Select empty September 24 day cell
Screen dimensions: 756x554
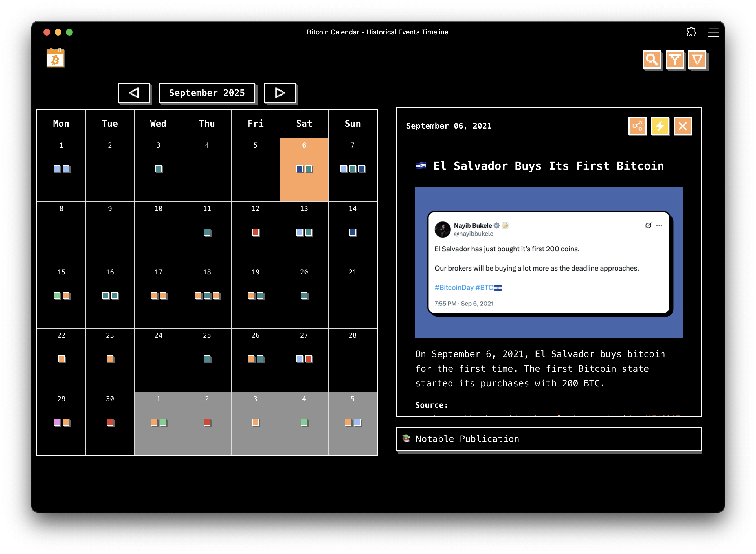pos(158,360)
